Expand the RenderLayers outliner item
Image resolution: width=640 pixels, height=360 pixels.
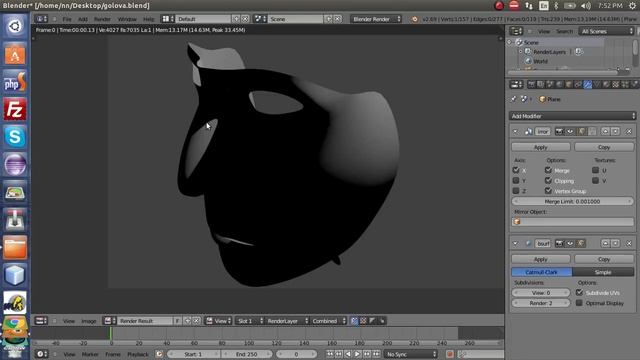pyautogui.click(x=520, y=52)
